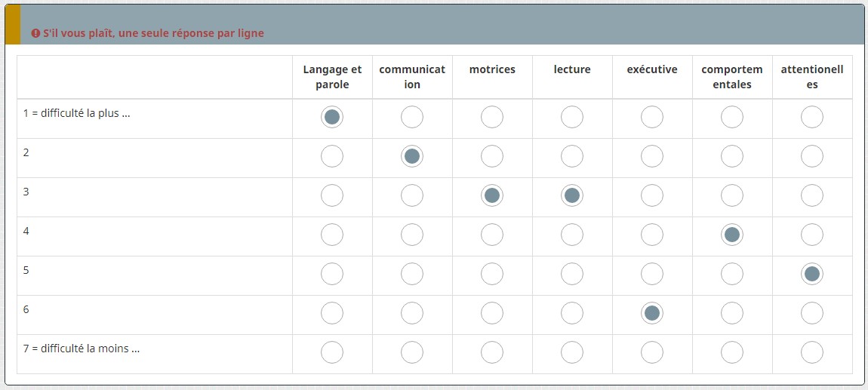Click selected 'motrices' radio in row 3
868x390 pixels.
[492, 195]
